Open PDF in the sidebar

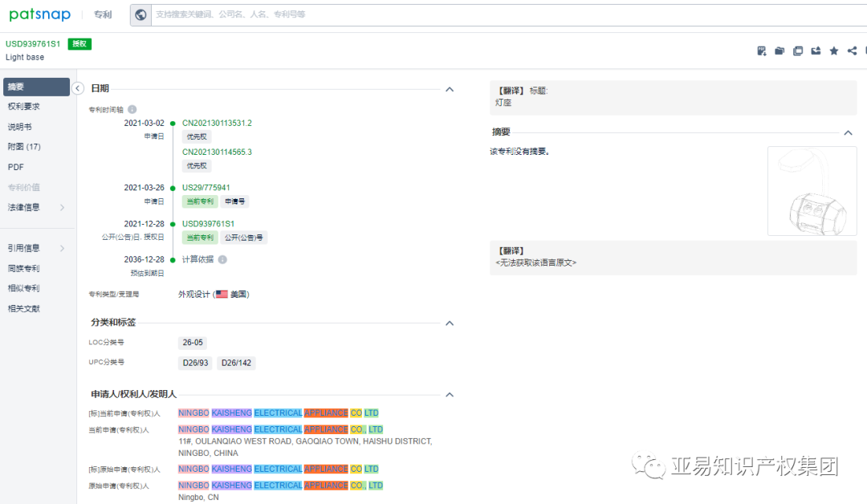15,167
